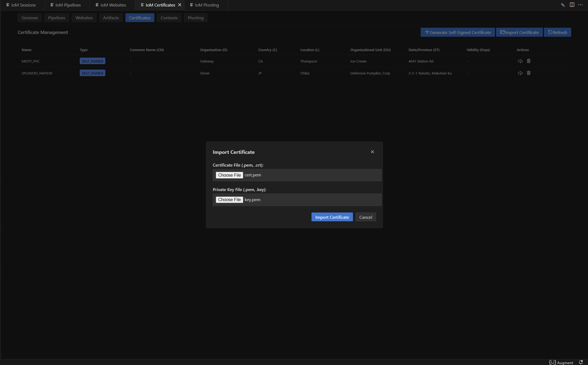Open the Pivoting navigation button
Screen dimensions: 588x365
coord(195,18)
